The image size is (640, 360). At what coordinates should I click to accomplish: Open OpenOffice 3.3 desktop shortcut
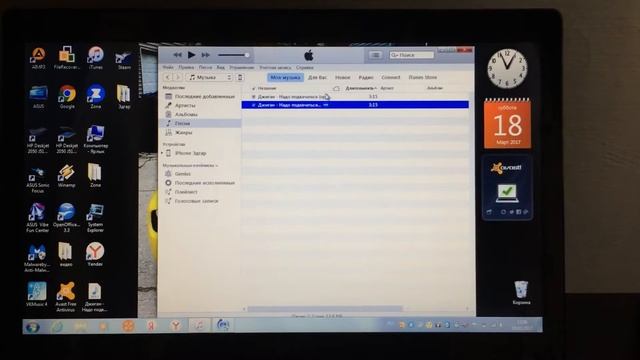click(x=66, y=218)
